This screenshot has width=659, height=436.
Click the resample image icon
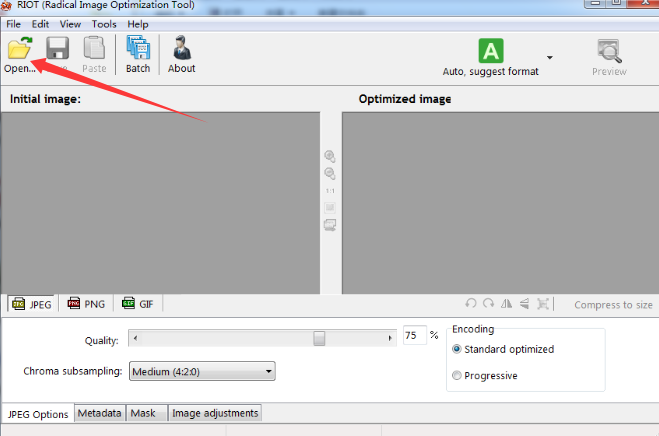tap(543, 304)
